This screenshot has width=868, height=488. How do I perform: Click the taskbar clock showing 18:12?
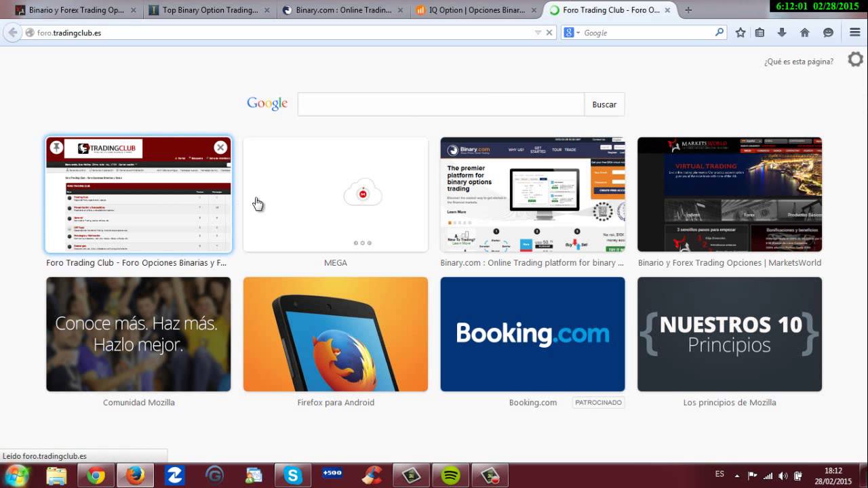833,476
